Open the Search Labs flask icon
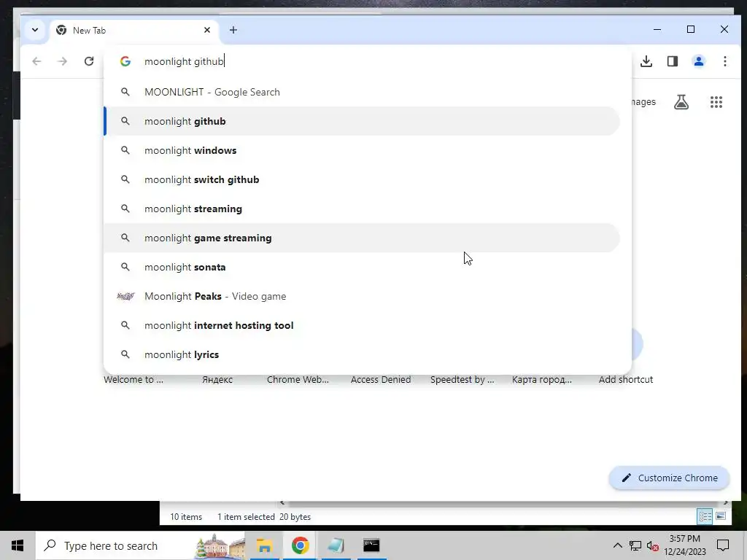747x560 pixels. pyautogui.click(x=681, y=102)
